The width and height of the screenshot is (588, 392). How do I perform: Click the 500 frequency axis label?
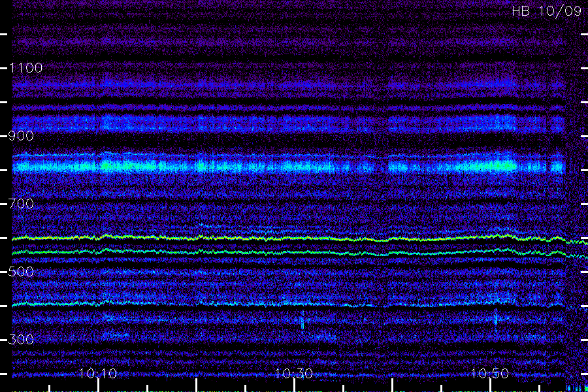21,272
